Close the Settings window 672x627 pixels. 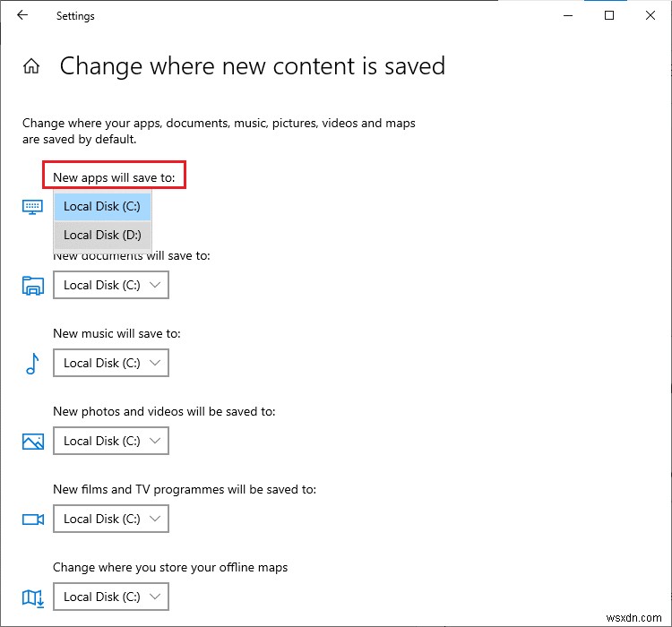(650, 15)
